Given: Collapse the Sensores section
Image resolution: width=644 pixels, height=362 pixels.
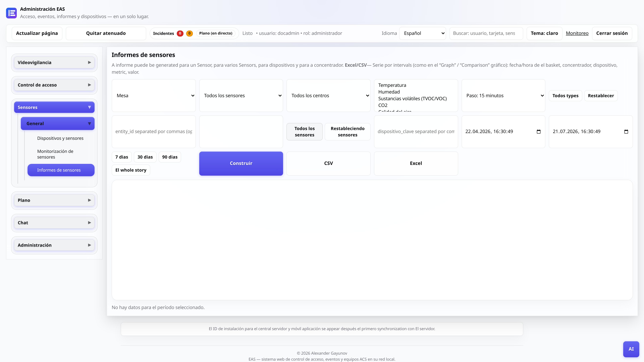Looking at the screenshot, I should tap(54, 107).
